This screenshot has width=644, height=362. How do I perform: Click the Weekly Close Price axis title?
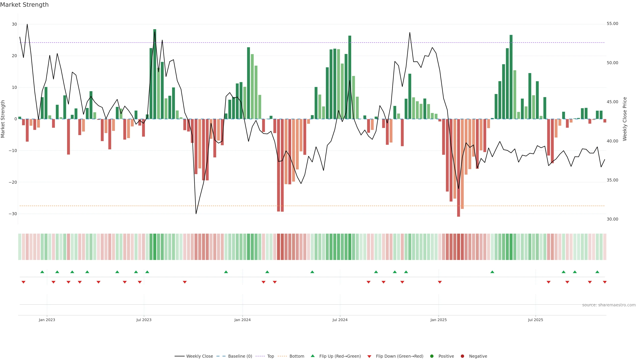pyautogui.click(x=625, y=119)
